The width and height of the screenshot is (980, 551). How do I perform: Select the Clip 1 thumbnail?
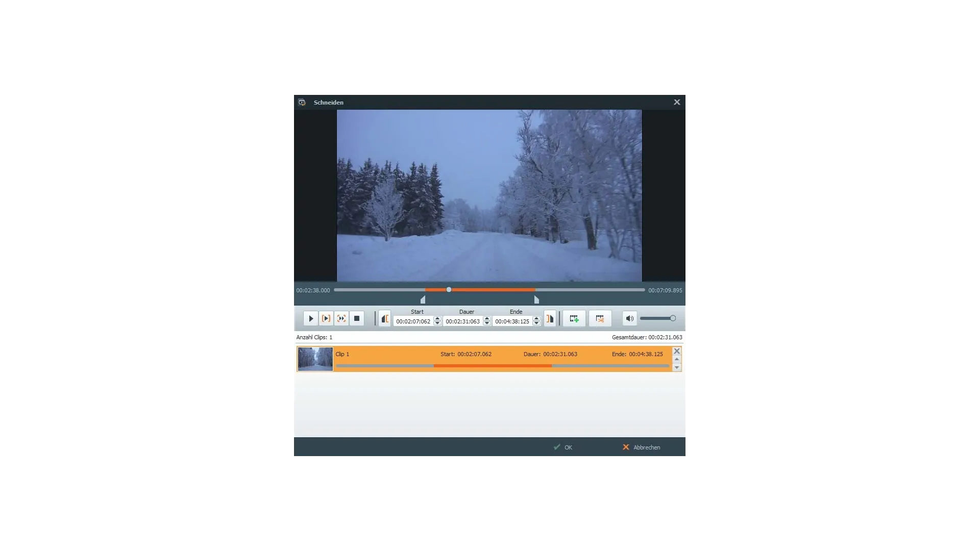[315, 359]
